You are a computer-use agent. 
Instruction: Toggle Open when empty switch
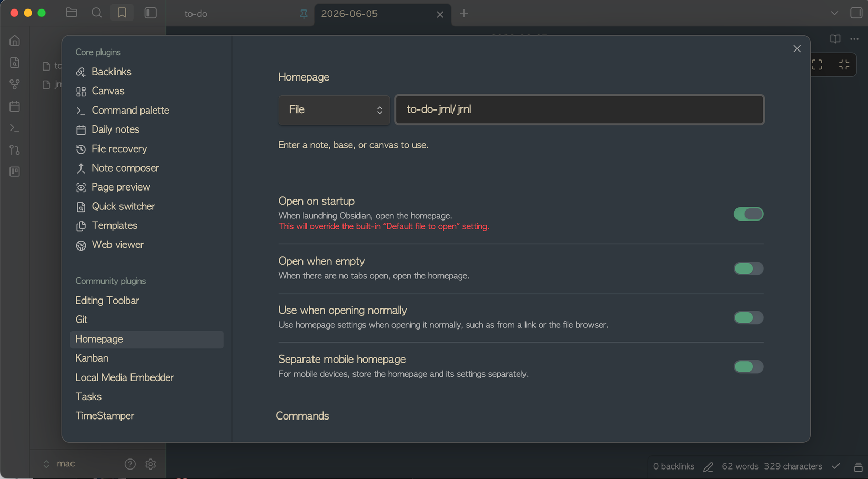pos(749,268)
